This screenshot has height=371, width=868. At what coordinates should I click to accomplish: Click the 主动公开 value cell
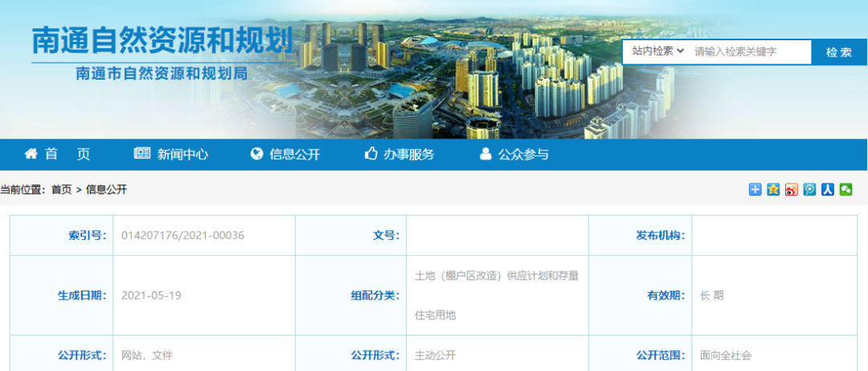coord(435,355)
